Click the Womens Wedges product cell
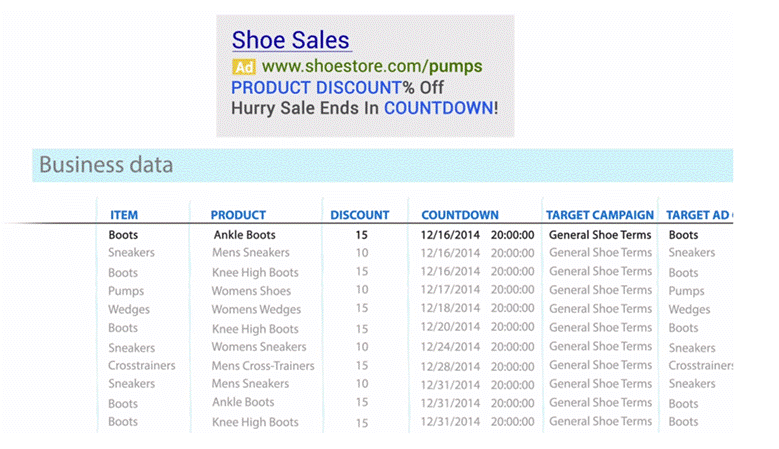Screen dimensions: 779x449 tap(256, 310)
